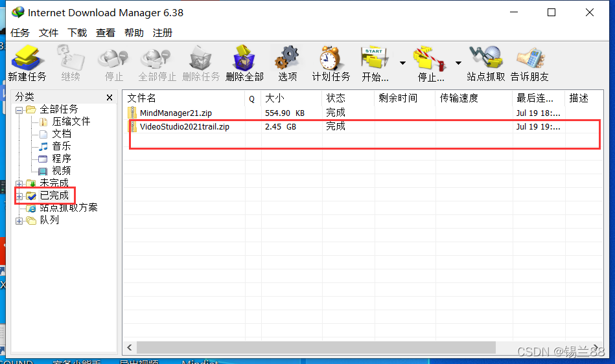Open the 注册 menu
The height and width of the screenshot is (364, 615).
coord(163,33)
